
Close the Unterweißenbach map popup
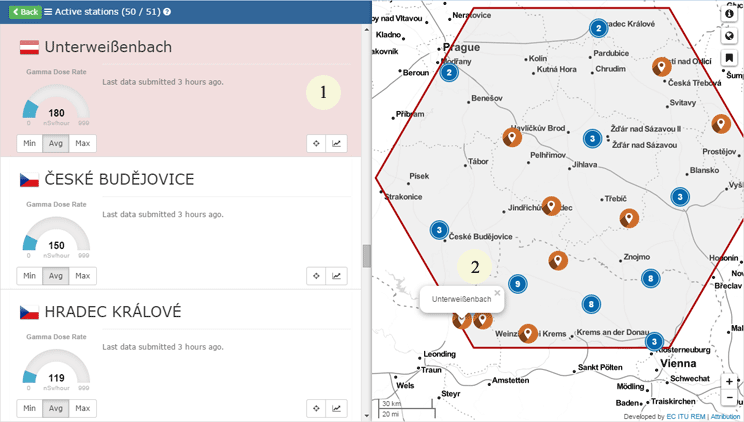tap(497, 293)
